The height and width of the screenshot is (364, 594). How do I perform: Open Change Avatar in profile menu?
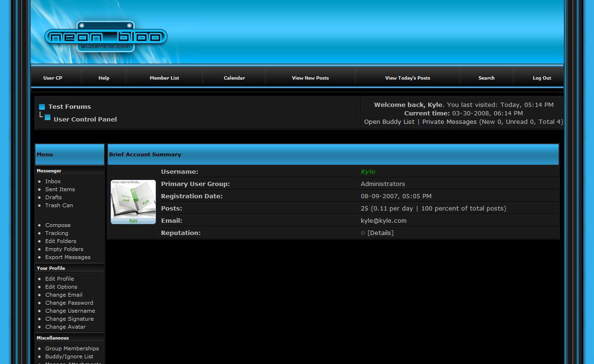[65, 327]
